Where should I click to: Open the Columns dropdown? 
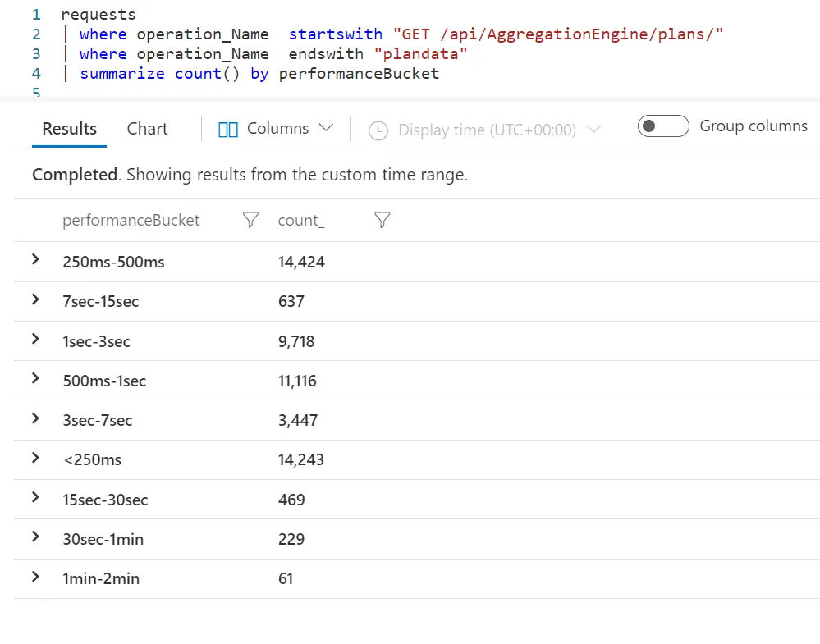[276, 129]
